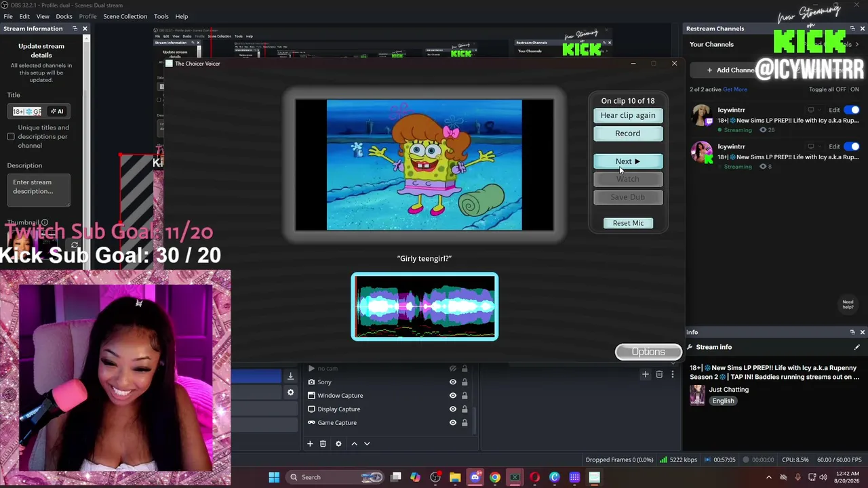
Task: Click the audio waveform display
Action: click(x=425, y=307)
